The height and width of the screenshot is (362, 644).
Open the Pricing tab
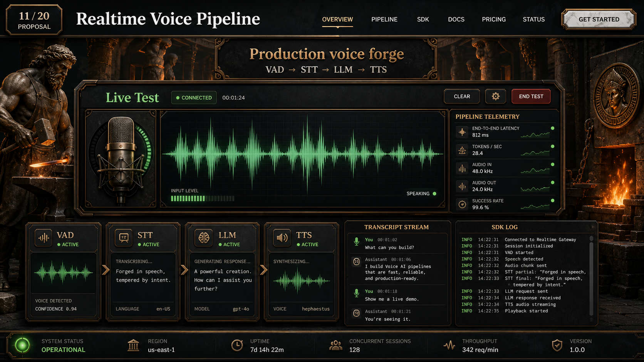[x=494, y=19]
